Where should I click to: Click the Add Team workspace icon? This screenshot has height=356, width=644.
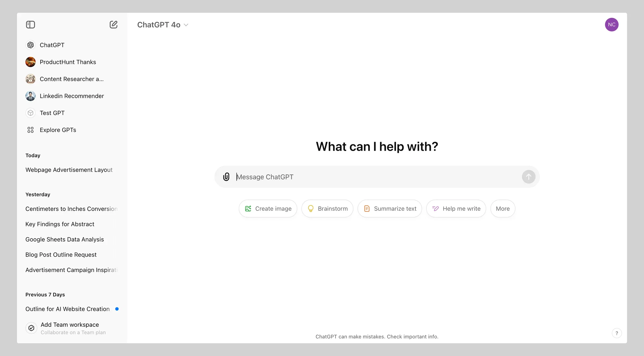click(31, 328)
